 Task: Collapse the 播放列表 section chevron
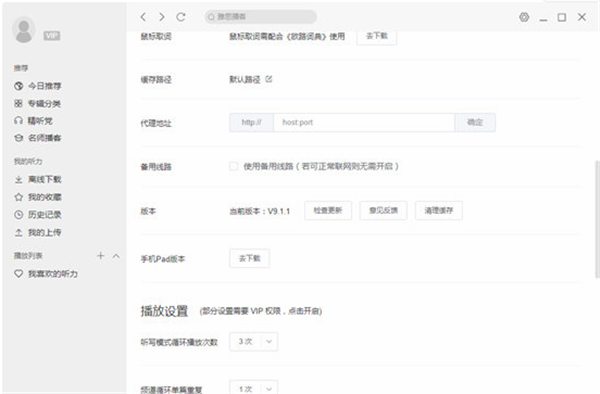(x=116, y=256)
